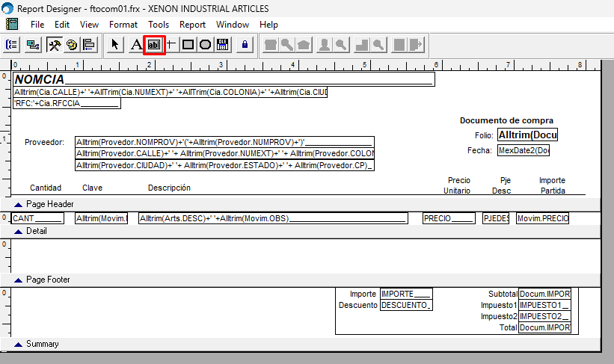This screenshot has width=614, height=364.
Task: Select the Detail band bar label
Action: [37, 231]
